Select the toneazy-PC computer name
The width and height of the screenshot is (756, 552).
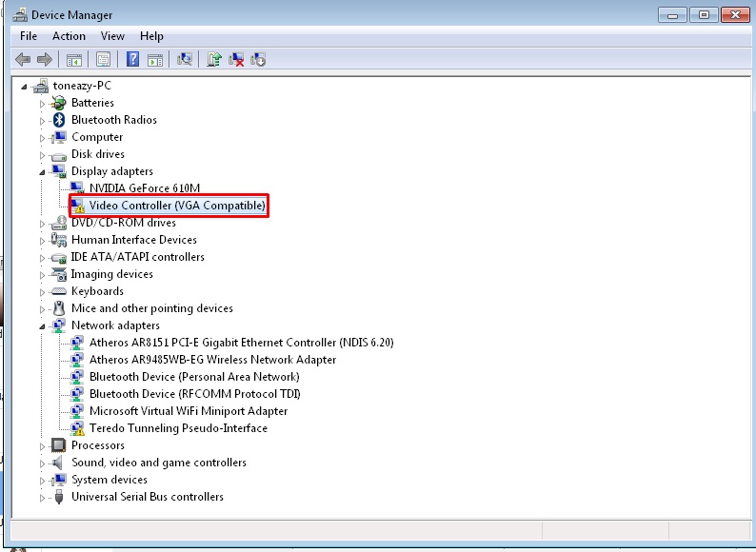(82, 86)
